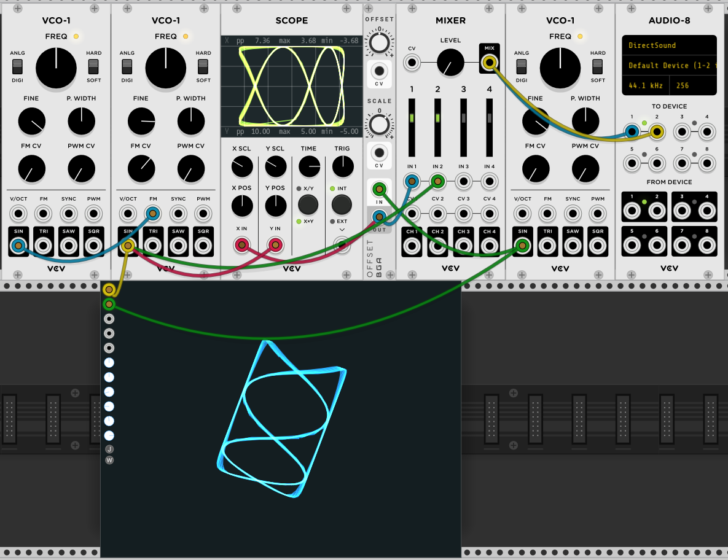This screenshot has width=728, height=560.
Task: Click the channel 1 fader on MIXER
Action: [x=412, y=128]
